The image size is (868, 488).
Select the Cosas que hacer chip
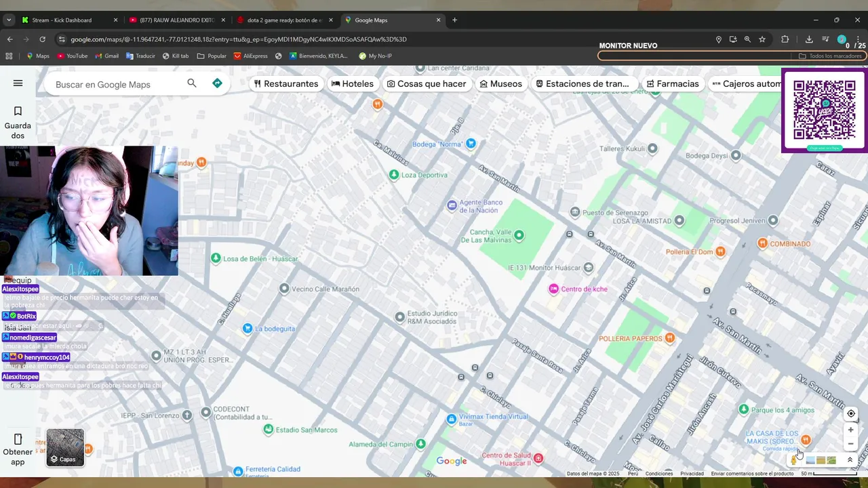point(427,84)
